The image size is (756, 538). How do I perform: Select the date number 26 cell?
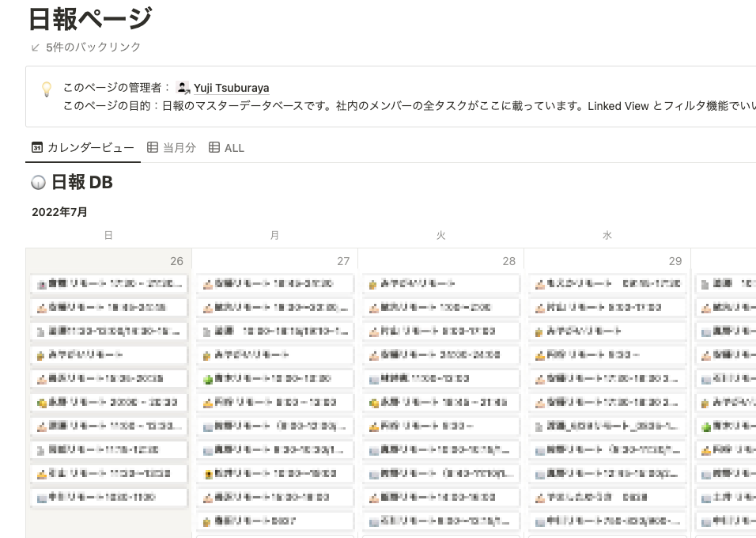coord(176,261)
